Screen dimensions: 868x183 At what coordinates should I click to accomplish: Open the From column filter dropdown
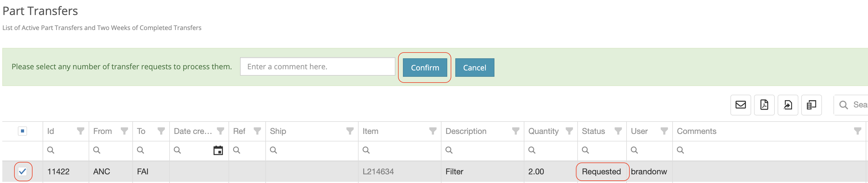click(x=124, y=131)
